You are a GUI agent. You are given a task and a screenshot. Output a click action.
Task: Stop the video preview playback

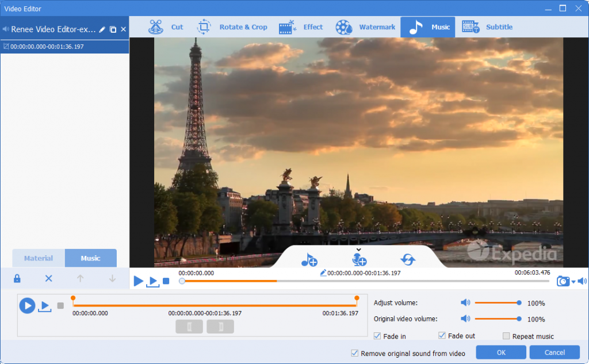pos(166,281)
